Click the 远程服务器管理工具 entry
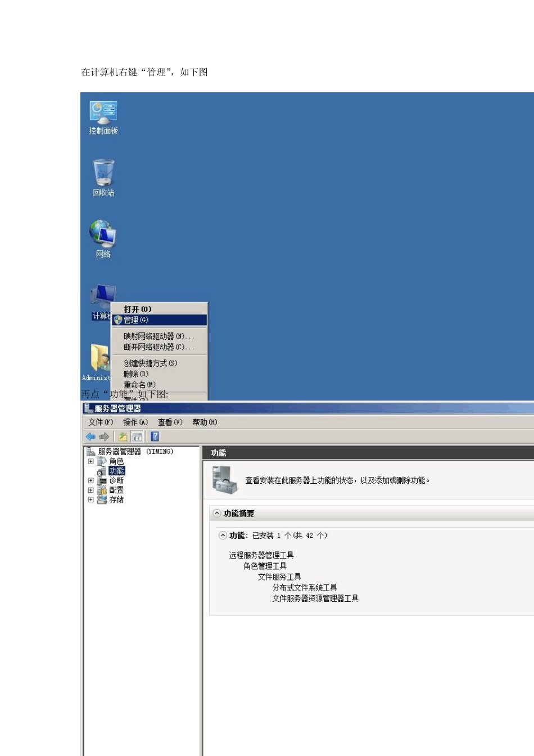534x756 pixels. 261,555
